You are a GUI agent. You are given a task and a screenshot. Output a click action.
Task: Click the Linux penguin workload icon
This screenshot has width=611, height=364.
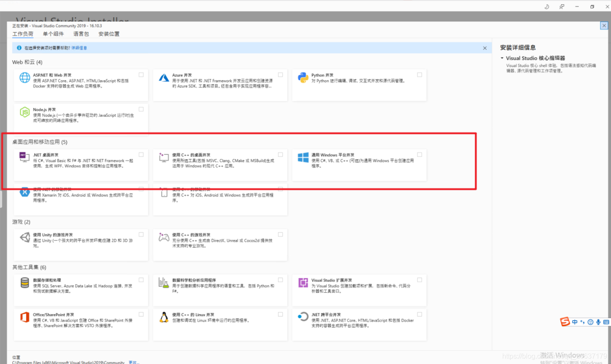coord(164,317)
